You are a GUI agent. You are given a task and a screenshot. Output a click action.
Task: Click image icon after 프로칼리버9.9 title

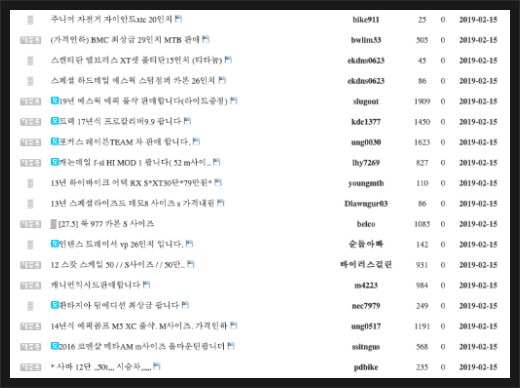(x=187, y=121)
